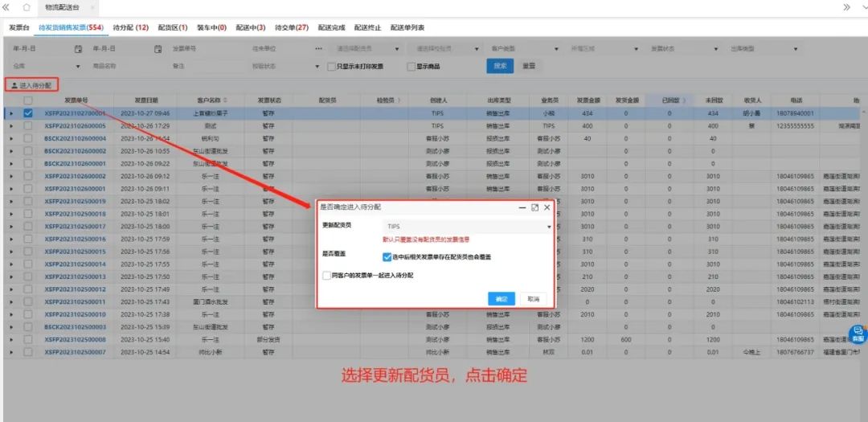This screenshot has width=868, height=422.
Task: Switch to the 待分配 (12) tab
Action: pyautogui.click(x=130, y=27)
